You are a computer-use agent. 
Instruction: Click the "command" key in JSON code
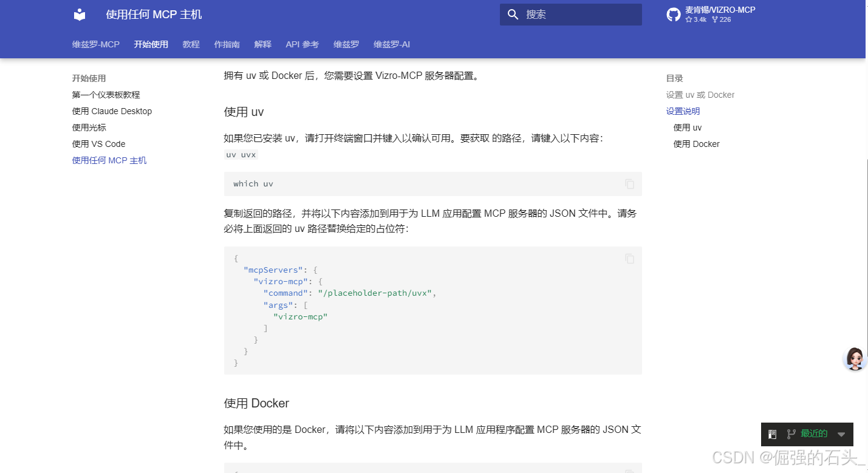(285, 293)
